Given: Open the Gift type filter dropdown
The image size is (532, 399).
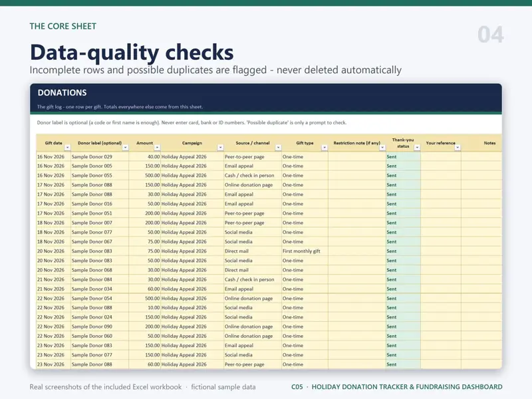Looking at the screenshot, I should [325, 148].
